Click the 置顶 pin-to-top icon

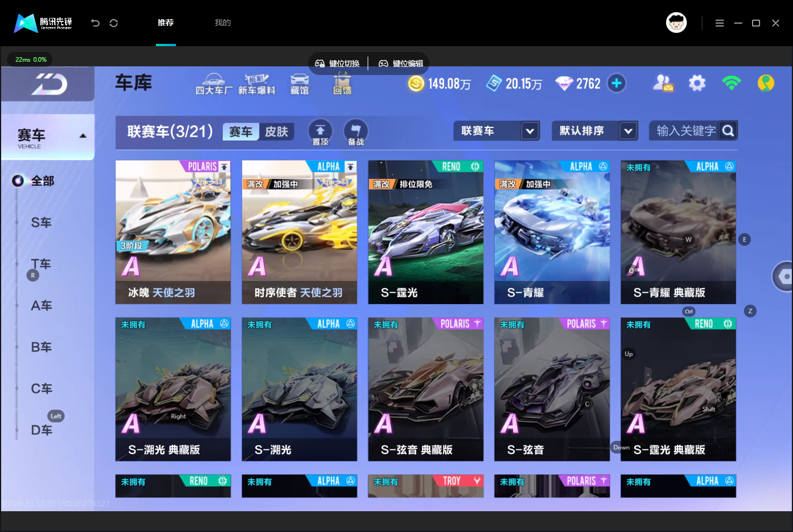[320, 132]
